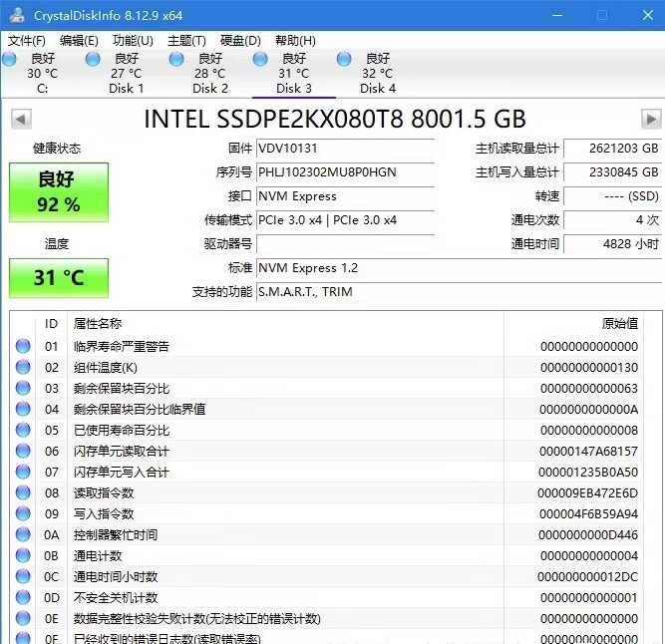Click status orb for attribute 04
This screenshot has height=644, width=665.
(x=23, y=409)
